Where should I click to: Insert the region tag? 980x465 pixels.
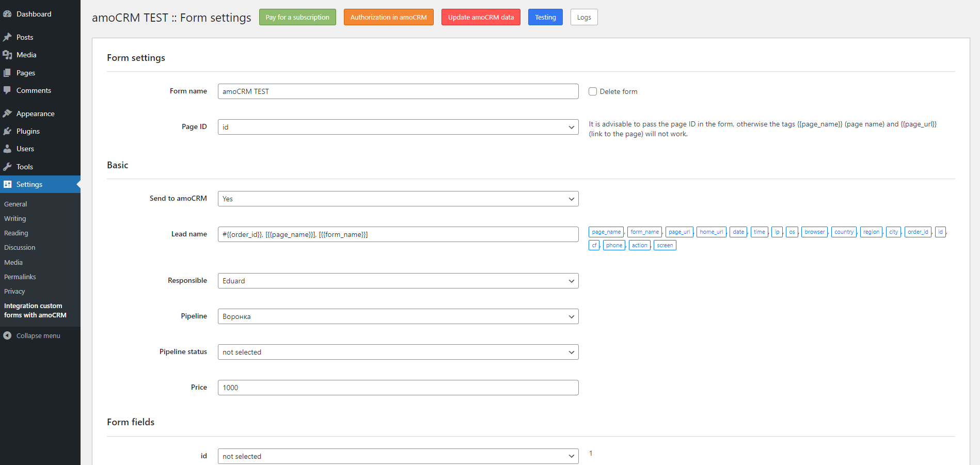tap(871, 232)
